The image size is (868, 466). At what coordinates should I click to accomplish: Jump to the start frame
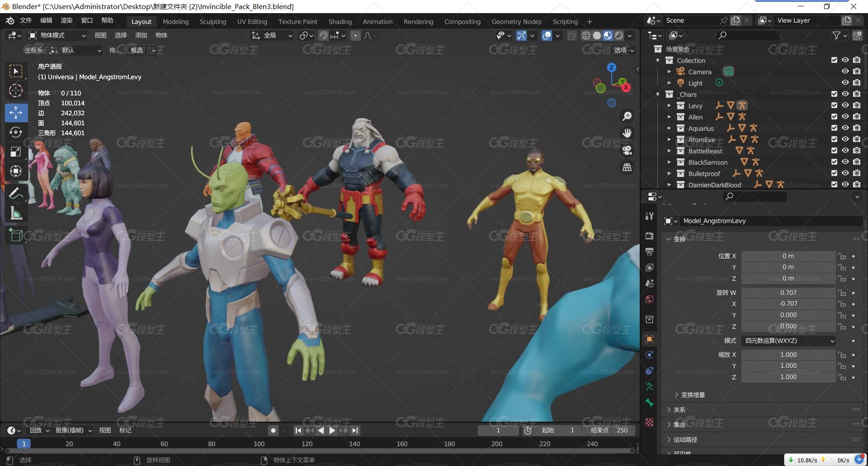[298, 430]
